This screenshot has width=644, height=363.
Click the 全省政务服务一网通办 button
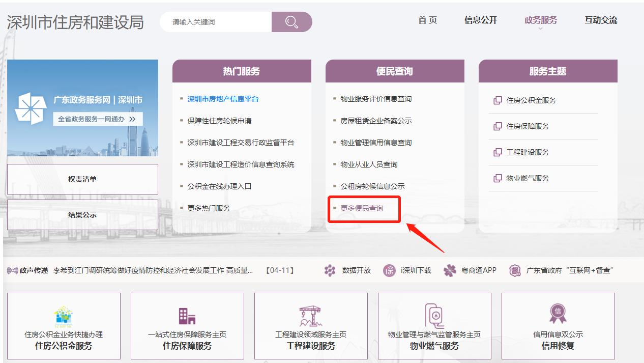point(98,119)
